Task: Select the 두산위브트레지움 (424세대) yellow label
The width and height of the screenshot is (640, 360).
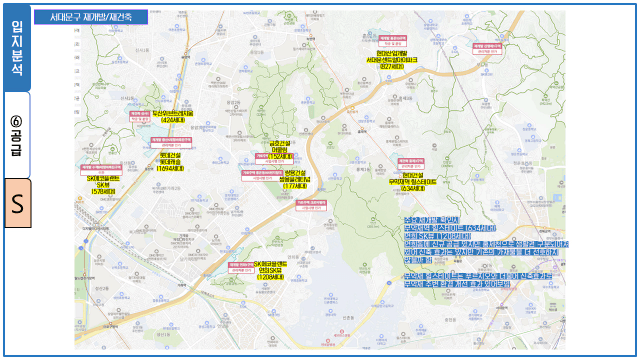Action: coord(173,117)
